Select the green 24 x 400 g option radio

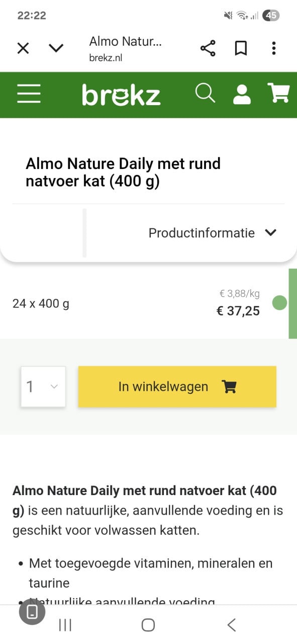point(279,303)
